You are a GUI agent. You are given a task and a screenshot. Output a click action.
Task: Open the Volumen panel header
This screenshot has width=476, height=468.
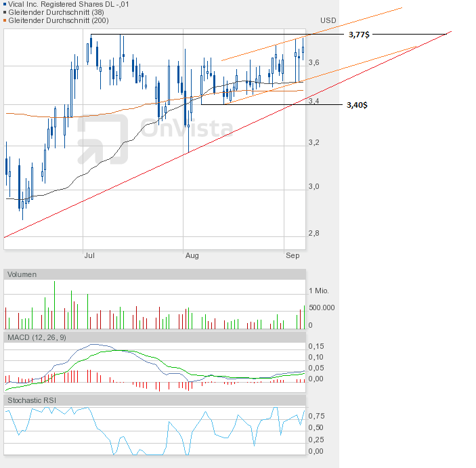(22, 274)
